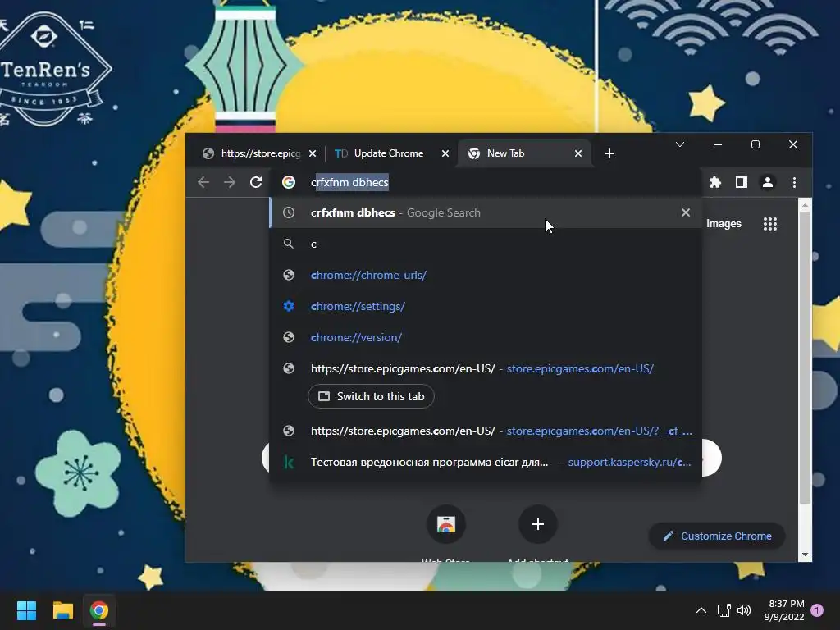This screenshot has height=630, width=840.
Task: Open a new tab with plus button
Action: [x=609, y=153]
